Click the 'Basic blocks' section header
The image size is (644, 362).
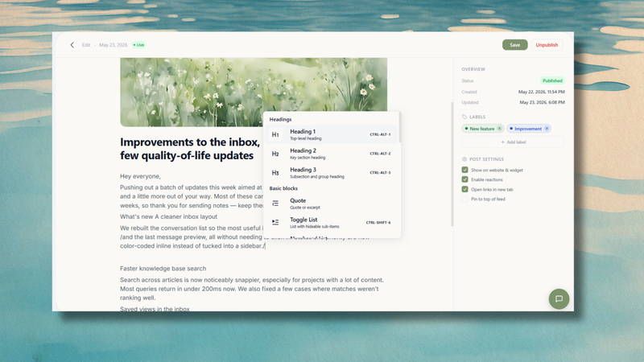click(x=283, y=188)
